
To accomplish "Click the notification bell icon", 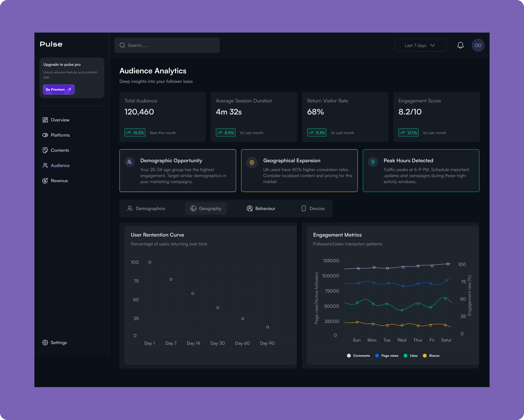I will click(460, 45).
